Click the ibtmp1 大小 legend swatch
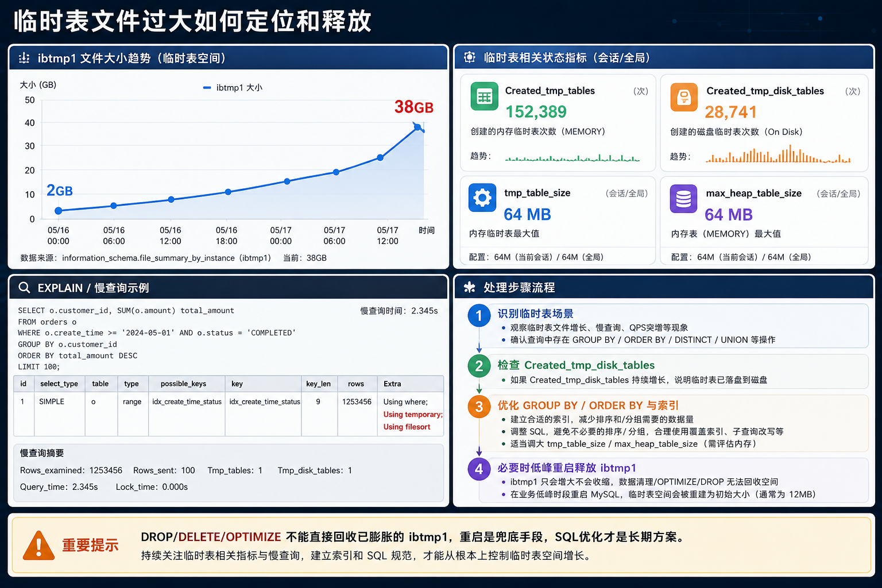 click(207, 88)
